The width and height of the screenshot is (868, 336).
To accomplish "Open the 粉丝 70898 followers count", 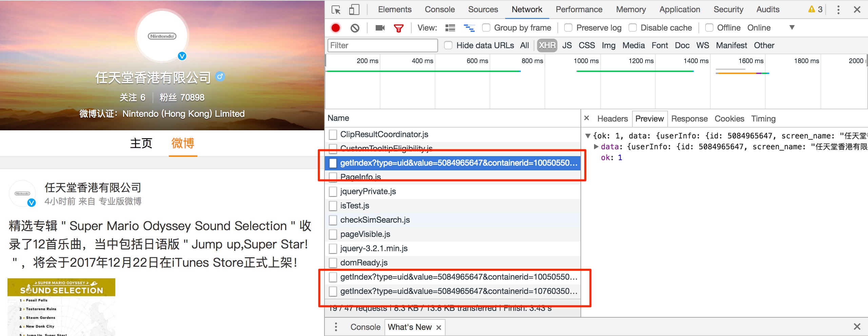I will point(182,97).
